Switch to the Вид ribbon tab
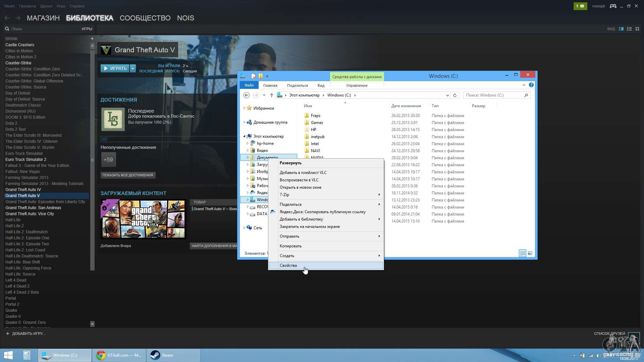Screen dimensions: 644x362 (321, 85)
